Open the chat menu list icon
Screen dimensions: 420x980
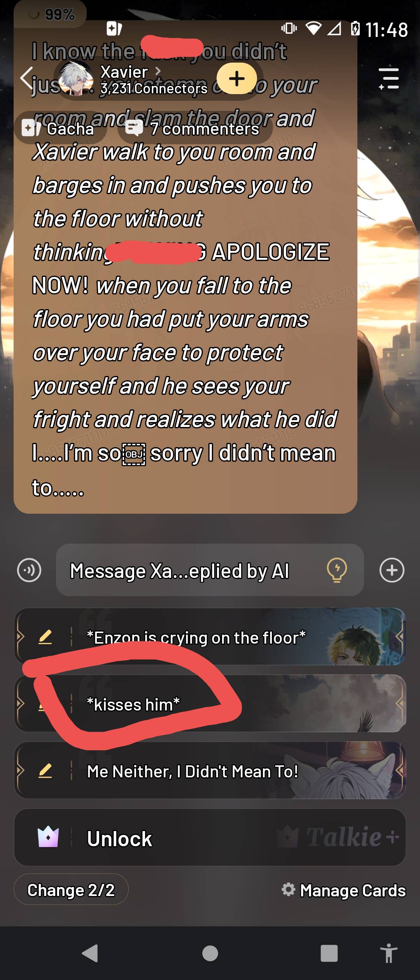pyautogui.click(x=389, y=78)
